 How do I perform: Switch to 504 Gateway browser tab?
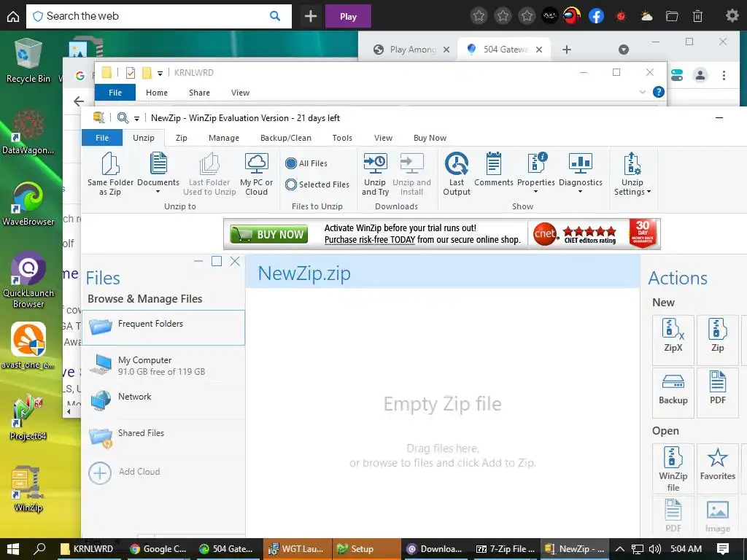pyautogui.click(x=504, y=50)
